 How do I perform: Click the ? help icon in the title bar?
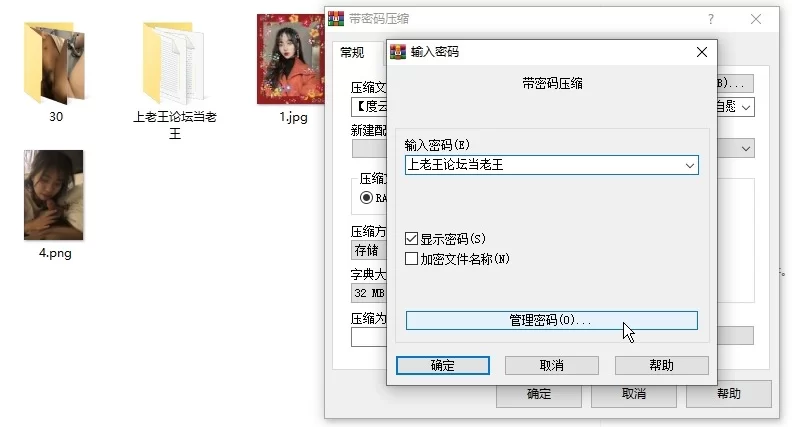click(710, 19)
